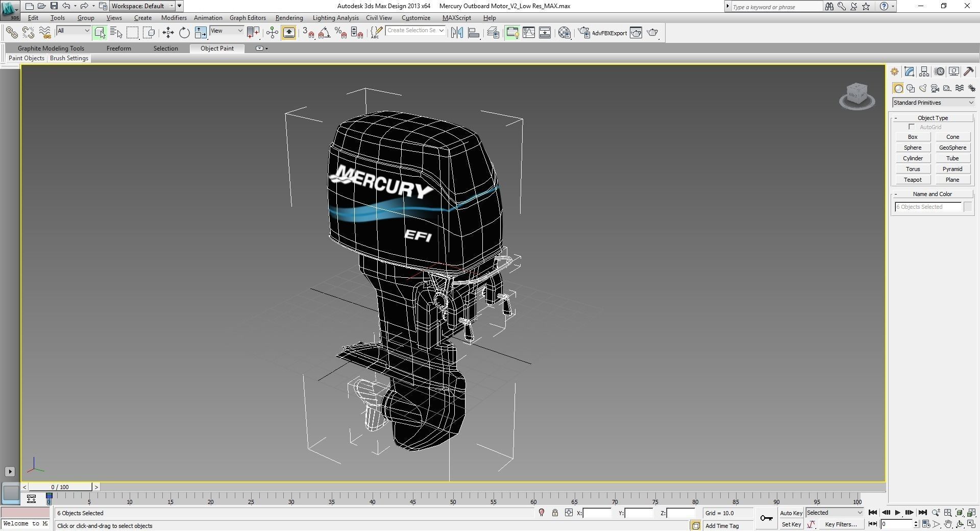Image resolution: width=980 pixels, height=531 pixels.
Task: Collapse the Object Type rollout
Action: click(933, 118)
